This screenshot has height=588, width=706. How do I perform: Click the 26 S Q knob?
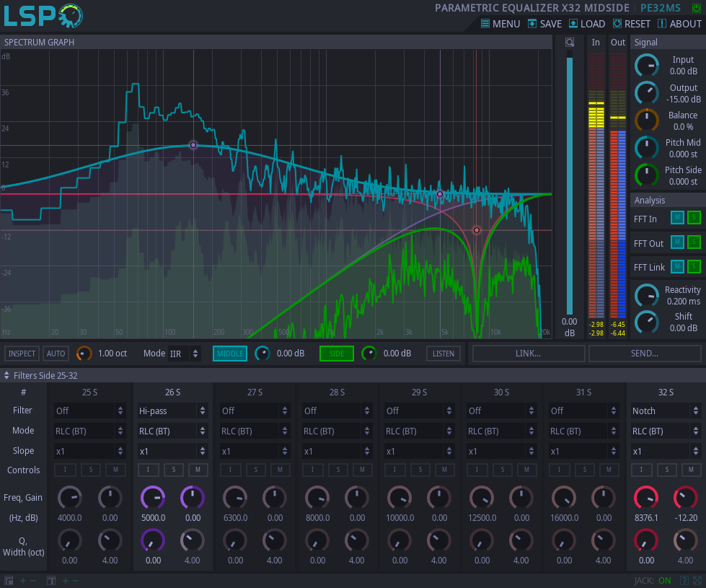pos(153,540)
